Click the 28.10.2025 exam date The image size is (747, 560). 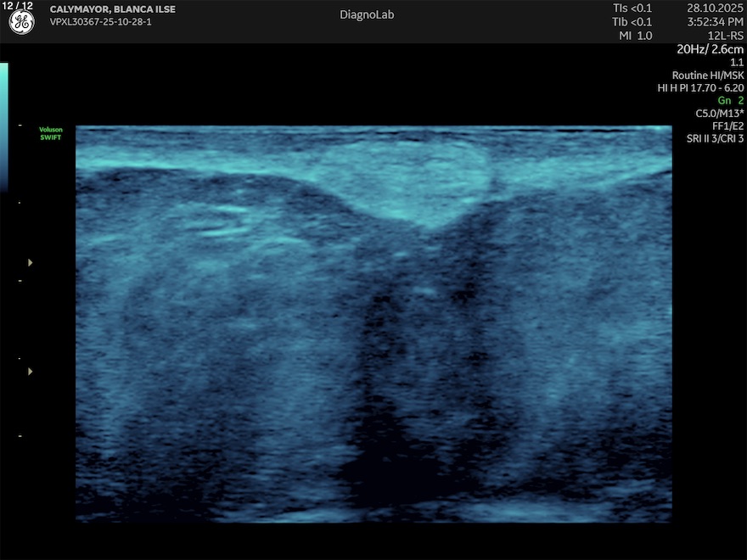[x=715, y=8]
